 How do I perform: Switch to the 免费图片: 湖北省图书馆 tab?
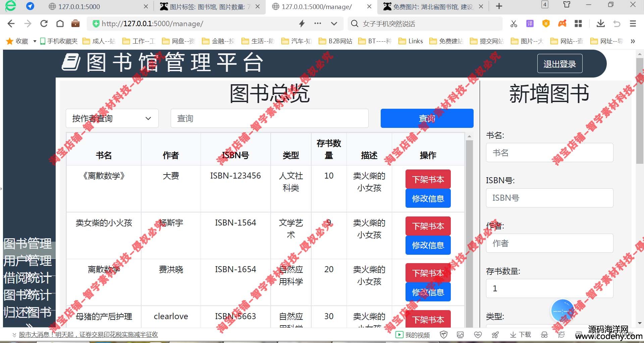tap(433, 7)
